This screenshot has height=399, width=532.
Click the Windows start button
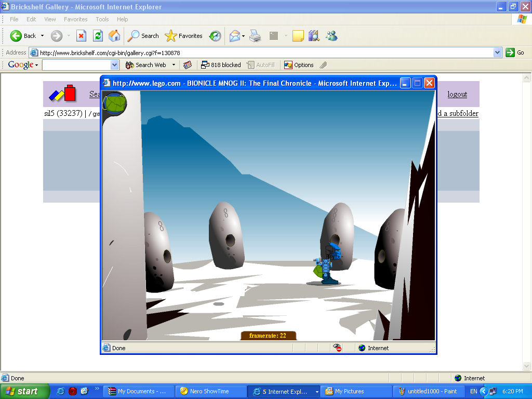pos(24,391)
